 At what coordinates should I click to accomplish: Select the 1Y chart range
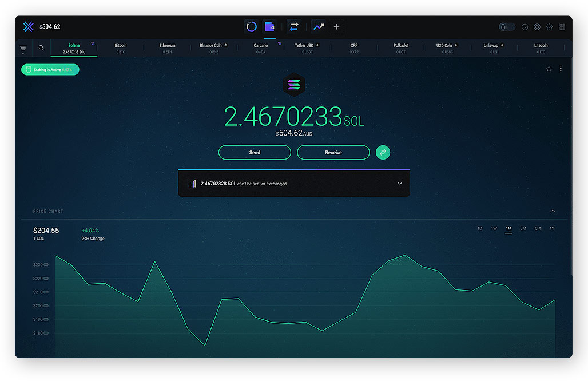tap(552, 228)
